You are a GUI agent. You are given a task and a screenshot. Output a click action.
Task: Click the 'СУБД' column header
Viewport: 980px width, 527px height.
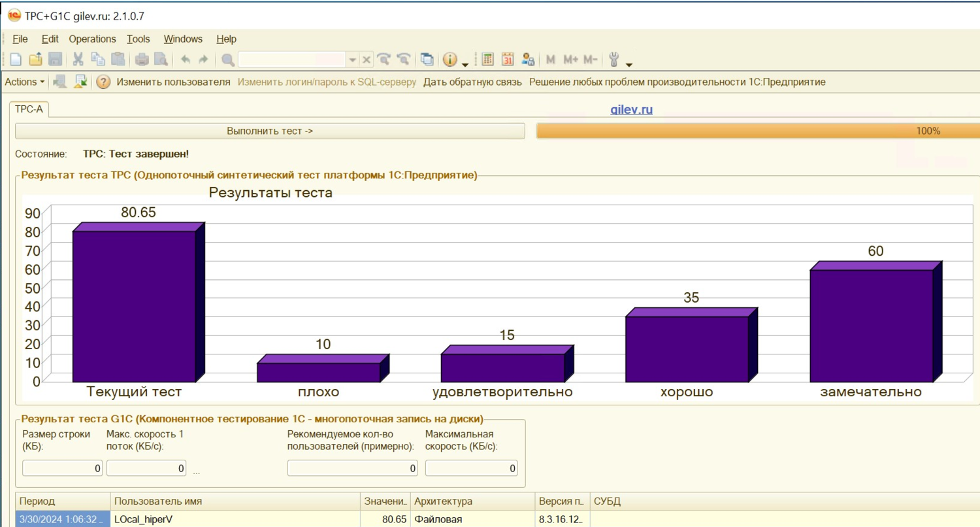(x=785, y=501)
